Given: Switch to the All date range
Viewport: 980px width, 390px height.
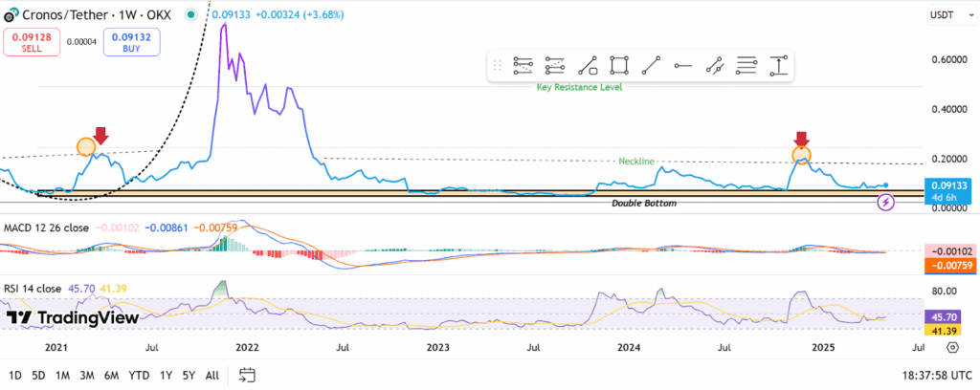Looking at the screenshot, I should point(212,375).
